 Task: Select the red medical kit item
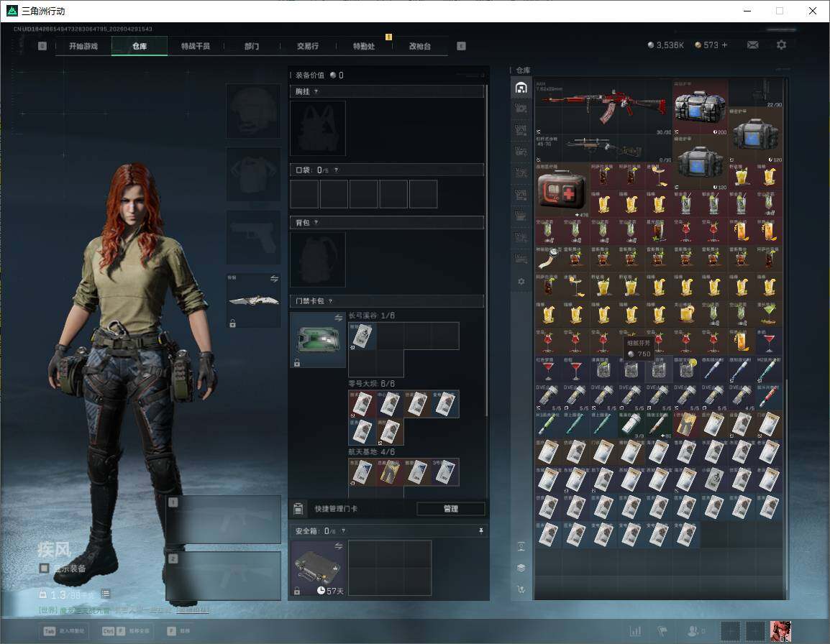[562, 190]
